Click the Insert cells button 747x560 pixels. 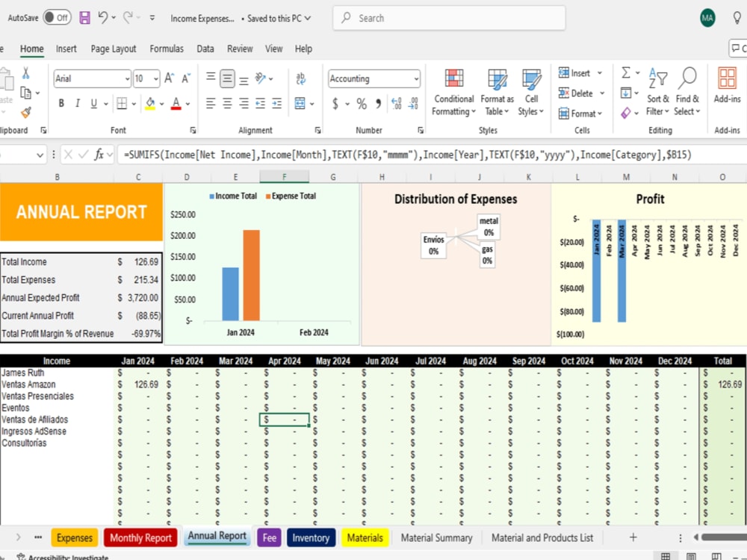[x=575, y=73]
